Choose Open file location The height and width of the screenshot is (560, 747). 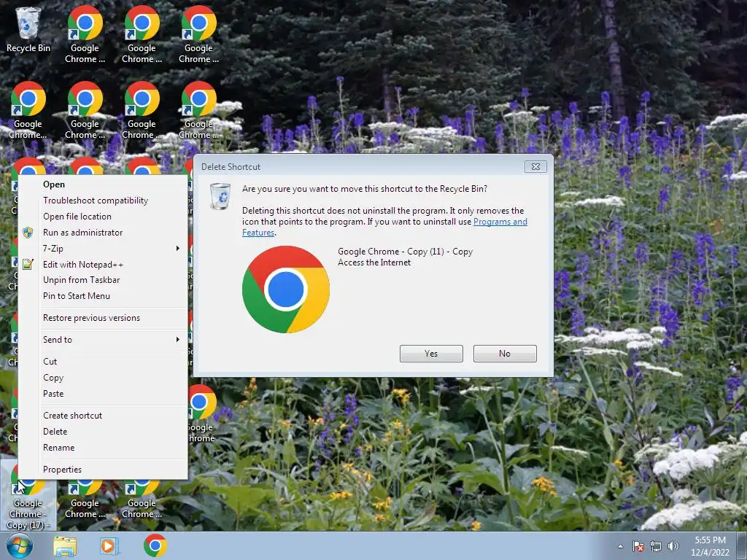(103, 216)
